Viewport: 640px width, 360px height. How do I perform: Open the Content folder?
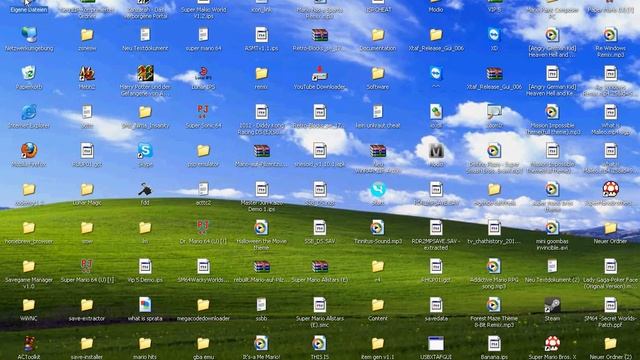378,305
